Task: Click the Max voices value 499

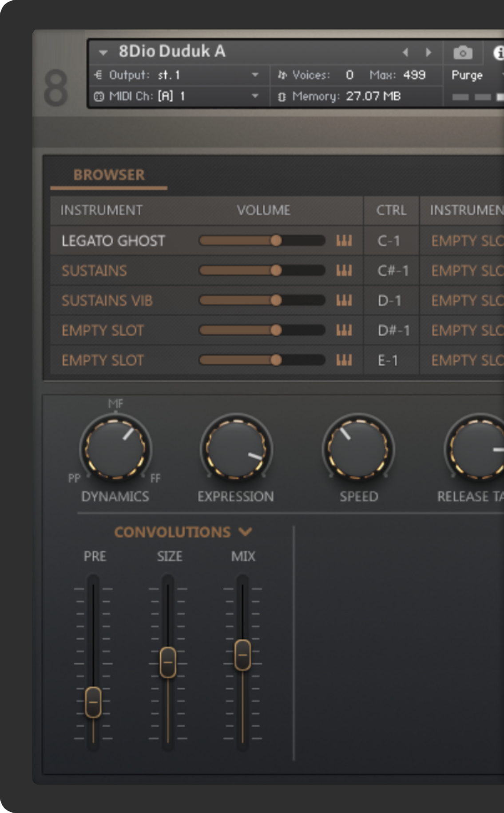Action: pos(414,75)
